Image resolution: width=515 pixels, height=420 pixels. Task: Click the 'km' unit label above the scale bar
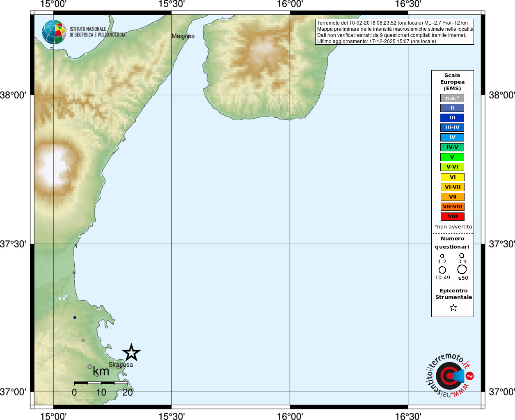tap(101, 371)
